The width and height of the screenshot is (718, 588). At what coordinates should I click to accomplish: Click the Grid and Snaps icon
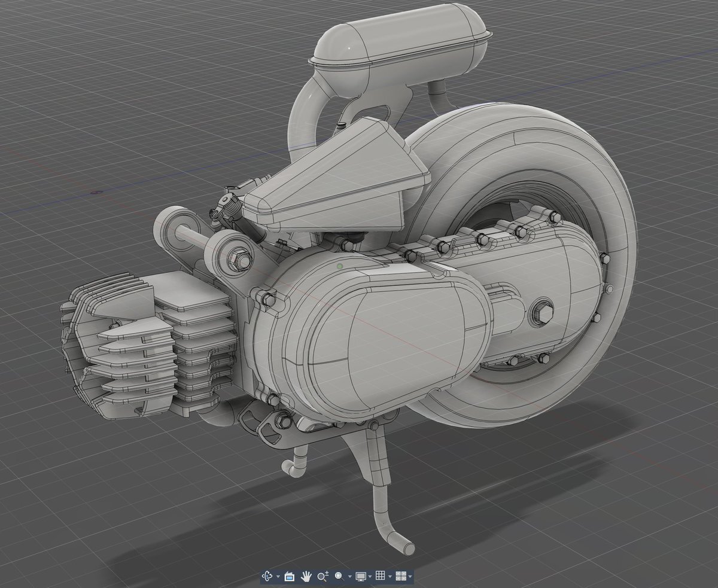click(380, 576)
